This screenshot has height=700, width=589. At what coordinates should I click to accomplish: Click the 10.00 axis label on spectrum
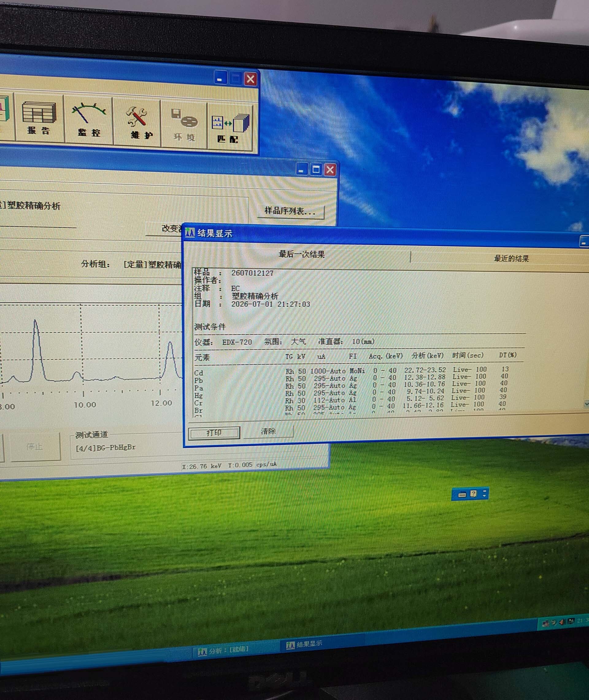click(x=85, y=405)
